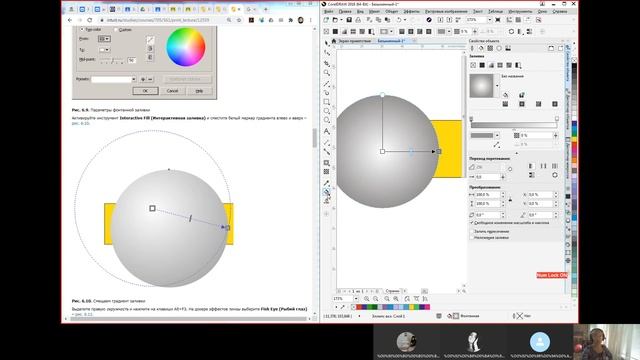Screen dimensions: 640x360
Task: Select the Color Eyedropper tool
Action: coord(327,183)
